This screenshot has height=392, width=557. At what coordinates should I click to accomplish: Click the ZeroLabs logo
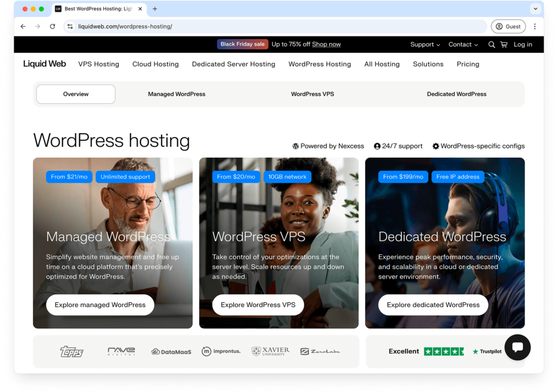[x=320, y=351]
